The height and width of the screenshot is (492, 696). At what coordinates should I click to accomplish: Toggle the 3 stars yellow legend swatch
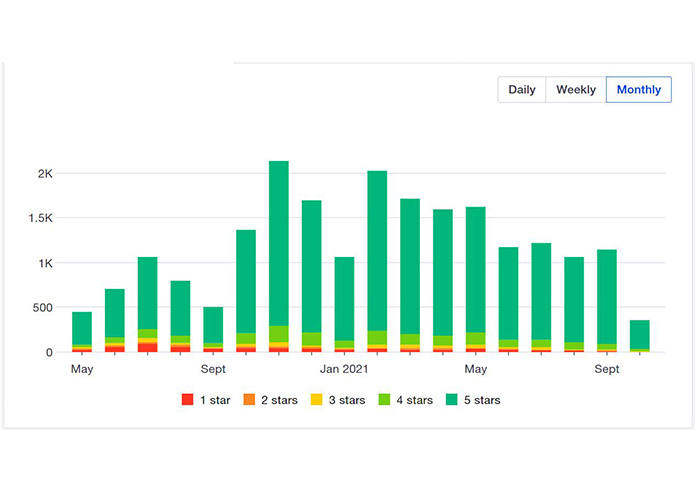(316, 400)
